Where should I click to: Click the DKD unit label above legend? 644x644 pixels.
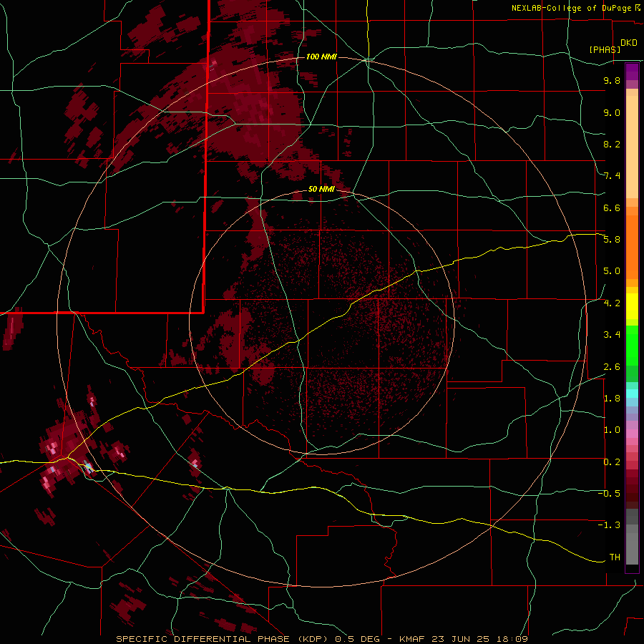629,43
